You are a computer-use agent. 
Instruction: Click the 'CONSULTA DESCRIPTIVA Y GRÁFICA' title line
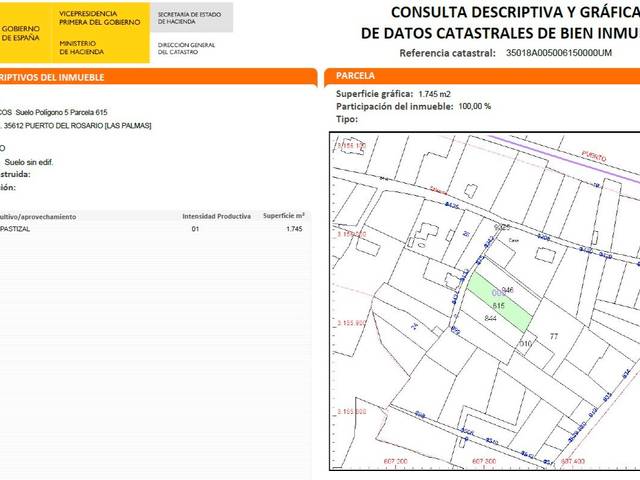point(515,13)
